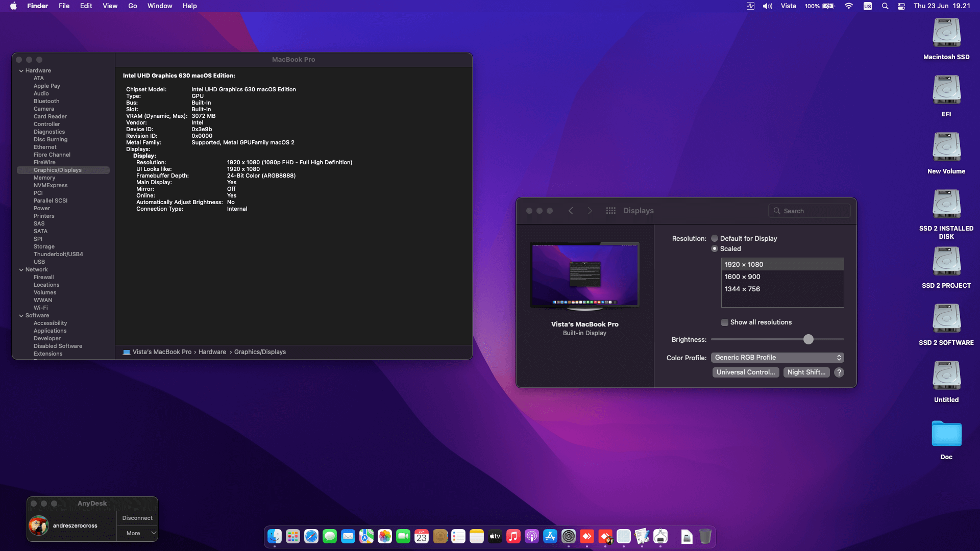The height and width of the screenshot is (551, 980).
Task: Open System Information chip icon in Dock
Action: pyautogui.click(x=660, y=536)
